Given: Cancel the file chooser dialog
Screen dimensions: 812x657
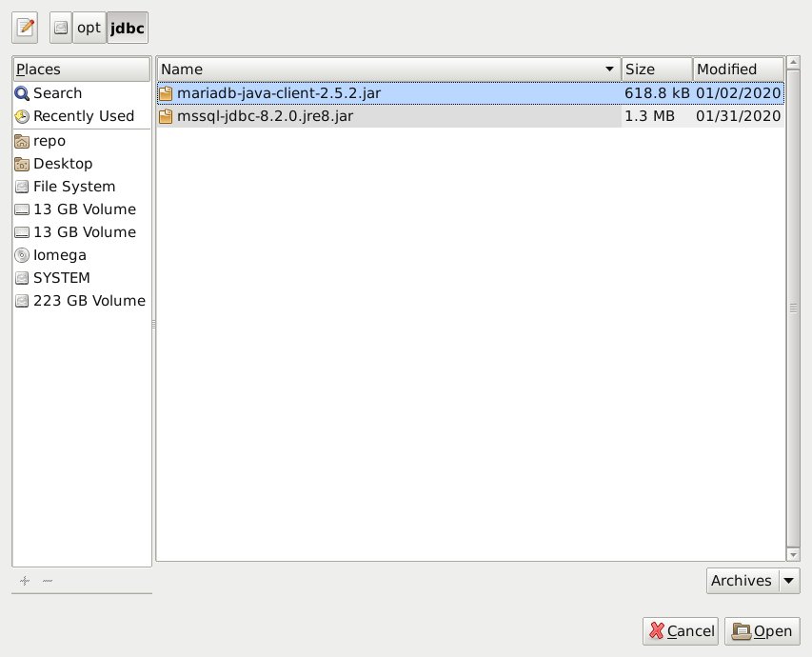Looking at the screenshot, I should tap(681, 631).
